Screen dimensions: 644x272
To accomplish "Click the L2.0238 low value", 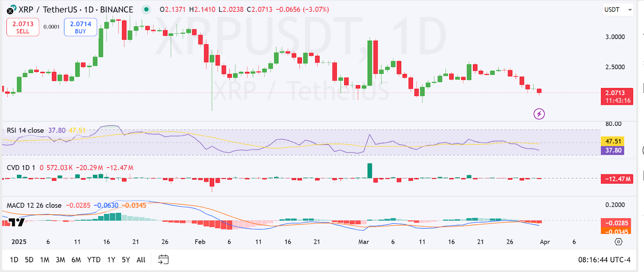I will pyautogui.click(x=231, y=9).
